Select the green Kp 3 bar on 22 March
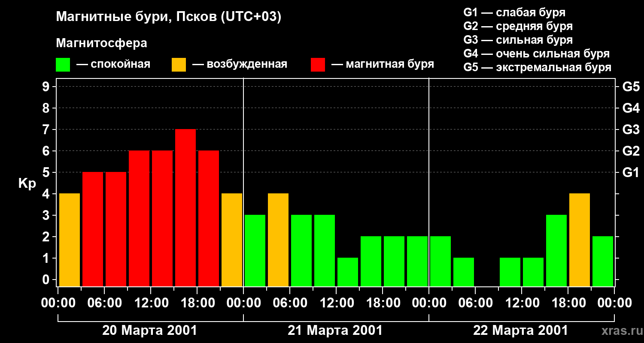 click(x=556, y=251)
